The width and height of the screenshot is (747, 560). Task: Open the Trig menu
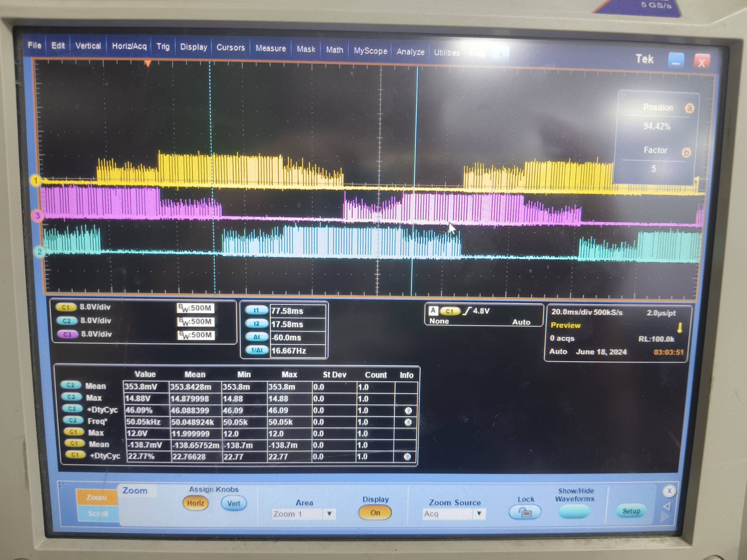(163, 47)
